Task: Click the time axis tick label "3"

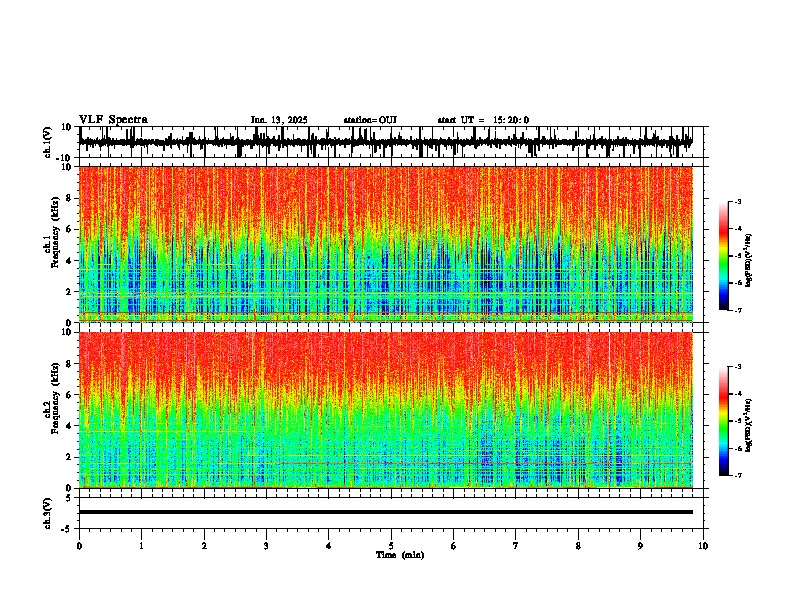Action: [x=266, y=546]
